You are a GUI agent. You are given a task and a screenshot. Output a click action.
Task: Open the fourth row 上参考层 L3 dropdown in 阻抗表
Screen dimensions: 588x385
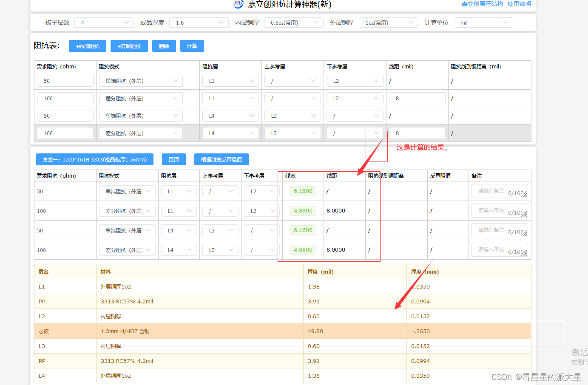click(293, 133)
